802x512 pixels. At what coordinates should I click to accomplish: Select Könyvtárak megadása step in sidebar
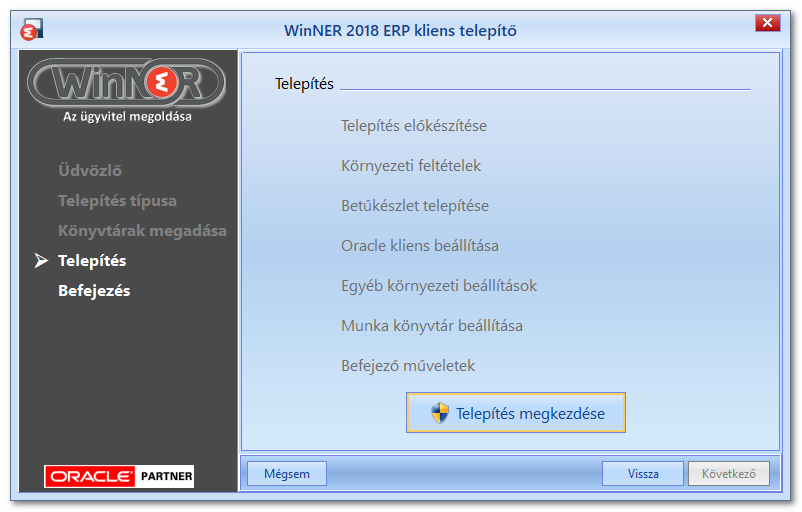[x=142, y=231]
